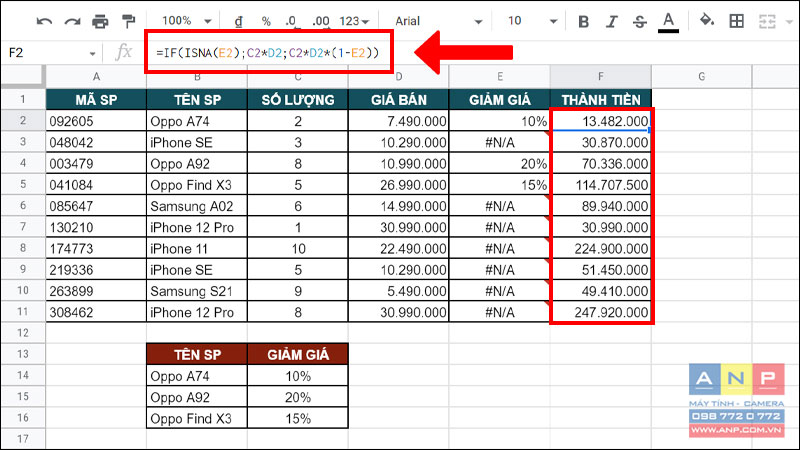
Task: Open the 123 number formats dropdown
Action: point(354,21)
